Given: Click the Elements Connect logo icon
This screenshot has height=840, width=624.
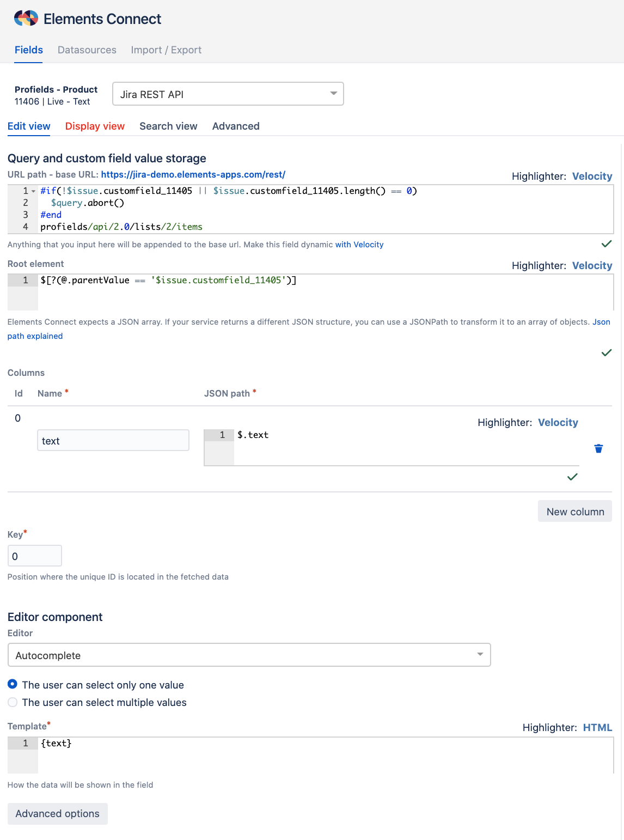Looking at the screenshot, I should tap(26, 19).
